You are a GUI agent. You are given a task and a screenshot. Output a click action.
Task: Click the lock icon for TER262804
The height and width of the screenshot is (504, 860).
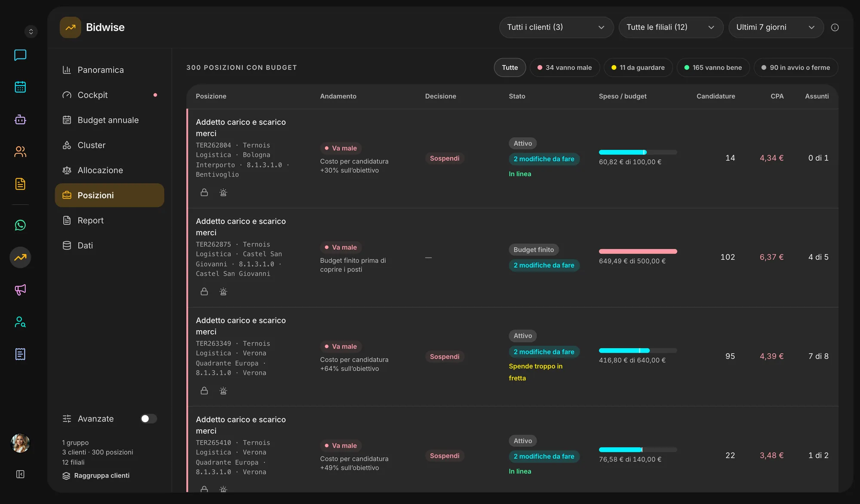[204, 192]
